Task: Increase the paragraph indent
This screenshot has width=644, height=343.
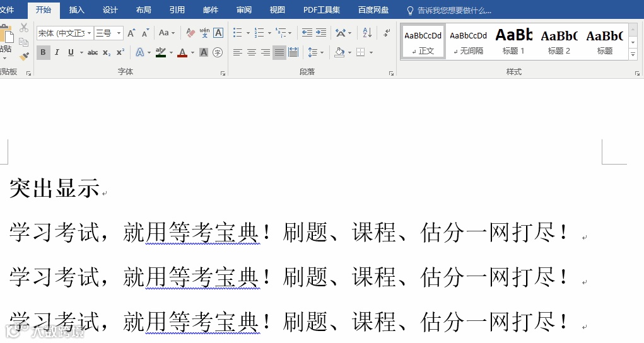Action: point(321,33)
